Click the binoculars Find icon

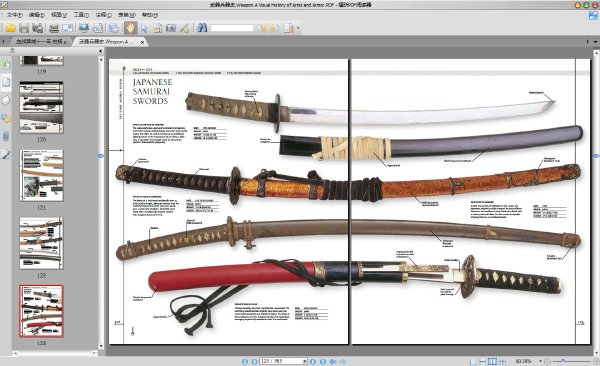202,28
